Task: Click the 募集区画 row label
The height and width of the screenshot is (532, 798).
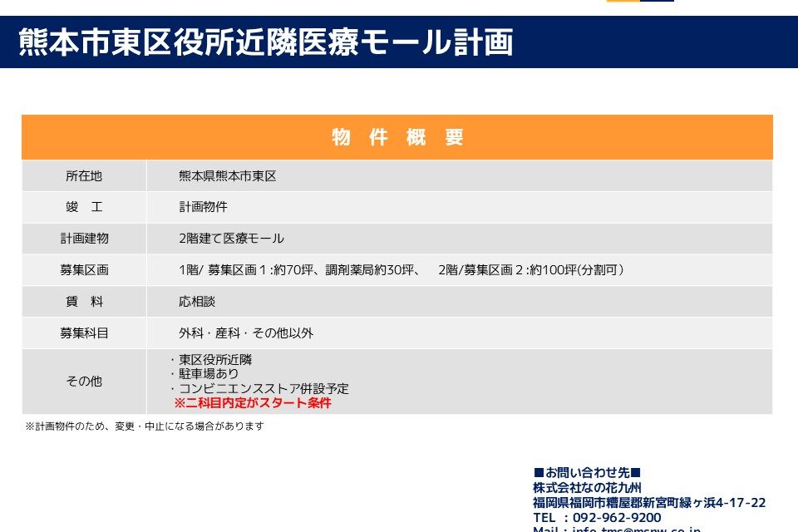Action: 84,270
